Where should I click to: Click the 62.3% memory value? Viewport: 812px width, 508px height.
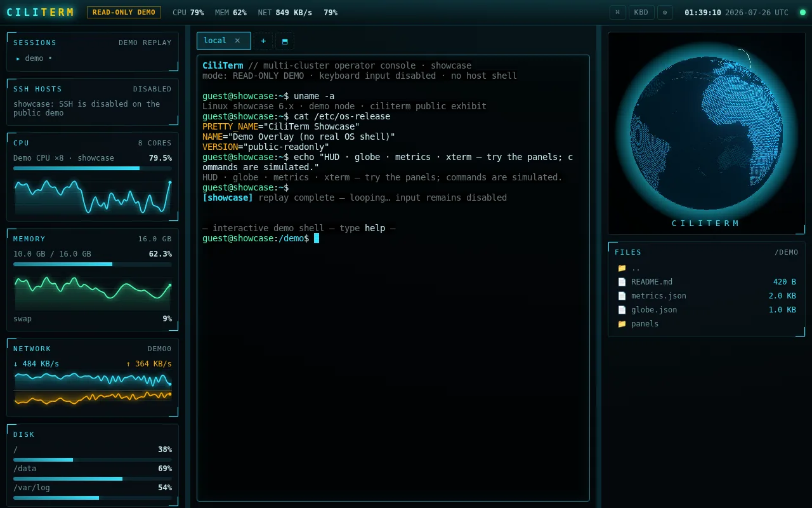coord(160,254)
